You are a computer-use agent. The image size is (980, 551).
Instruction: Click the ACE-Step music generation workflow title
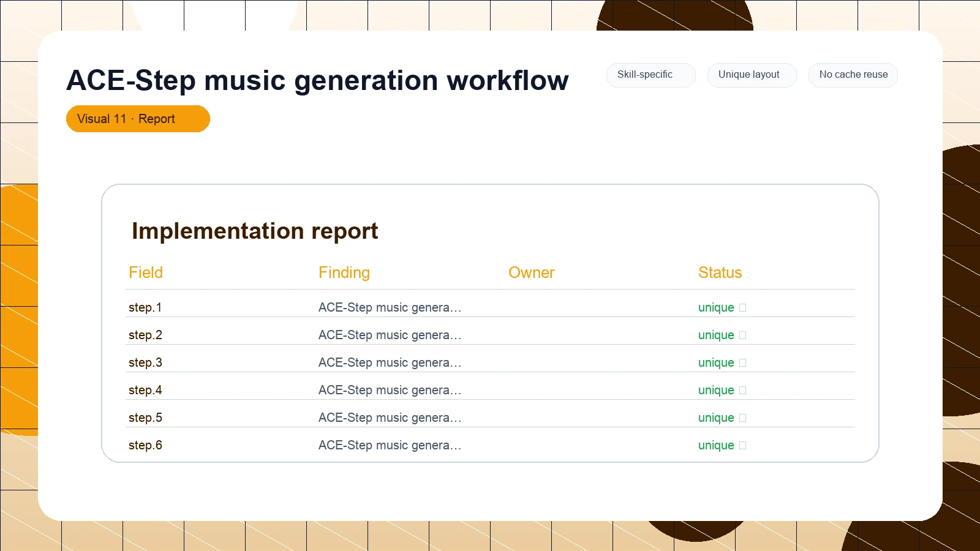click(x=317, y=81)
